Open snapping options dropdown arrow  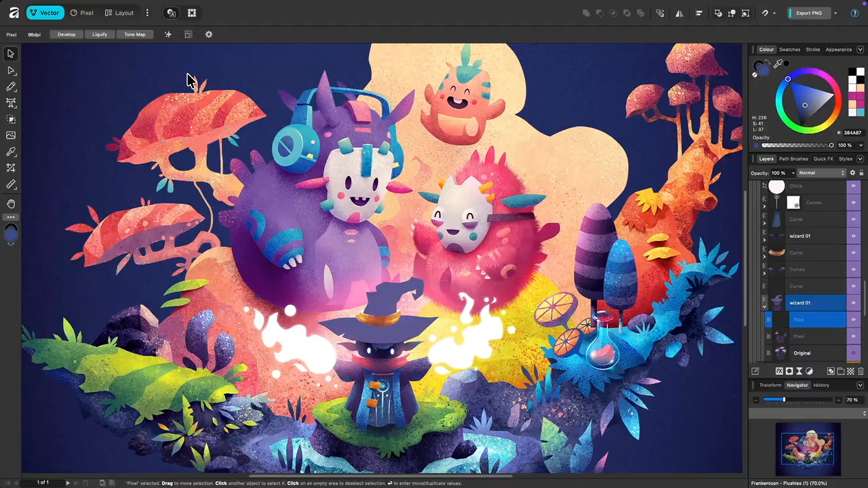point(773,13)
